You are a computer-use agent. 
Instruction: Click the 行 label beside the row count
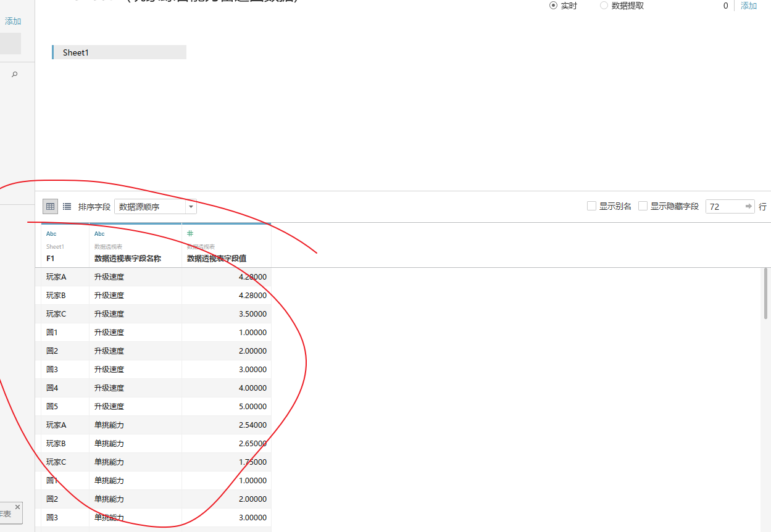pyautogui.click(x=762, y=207)
